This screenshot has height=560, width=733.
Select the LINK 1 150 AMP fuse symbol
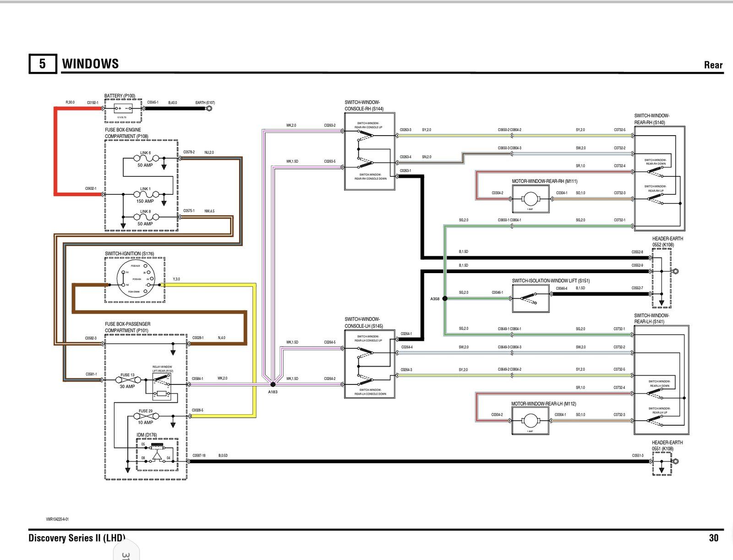pyautogui.click(x=146, y=194)
